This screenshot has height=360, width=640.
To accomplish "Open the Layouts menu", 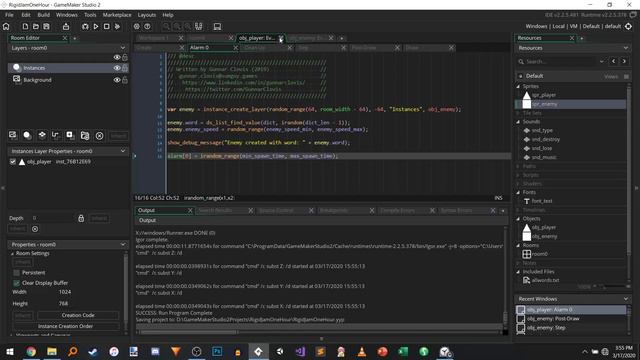I will pyautogui.click(x=147, y=15).
